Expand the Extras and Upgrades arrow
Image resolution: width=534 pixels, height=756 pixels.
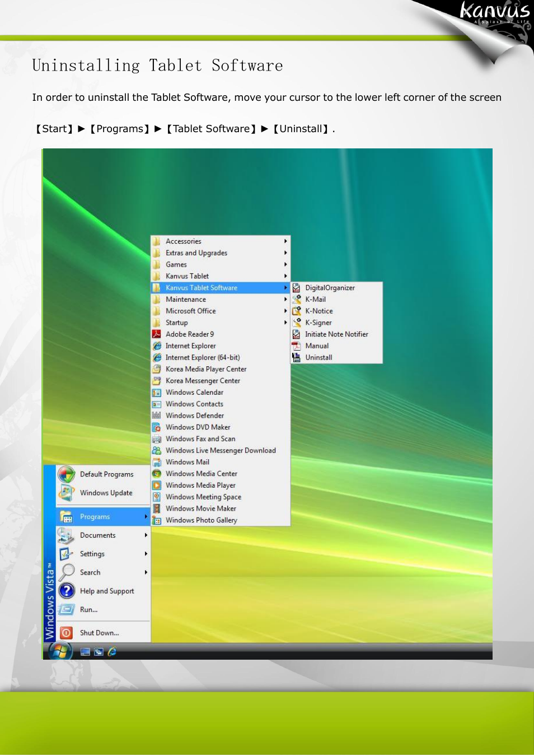click(x=285, y=253)
